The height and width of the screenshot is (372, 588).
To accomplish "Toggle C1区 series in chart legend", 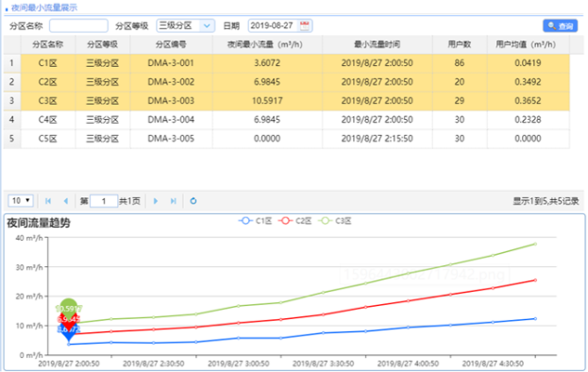I will [x=255, y=221].
